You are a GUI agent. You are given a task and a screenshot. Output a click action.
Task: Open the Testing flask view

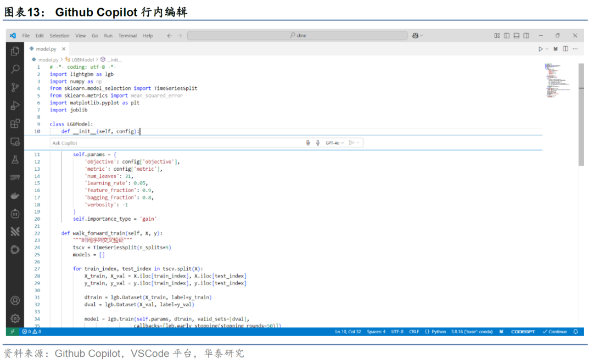pos(15,160)
